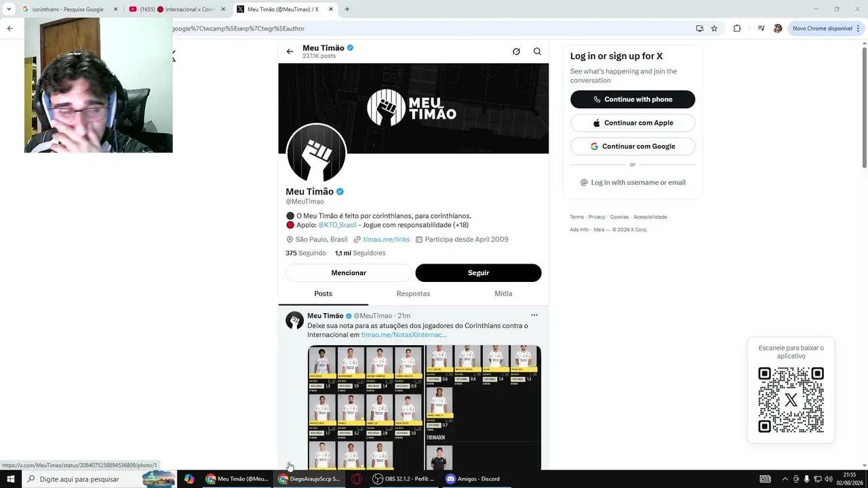Open the Terms footer link
Screen dimensions: 868x488
(576, 217)
